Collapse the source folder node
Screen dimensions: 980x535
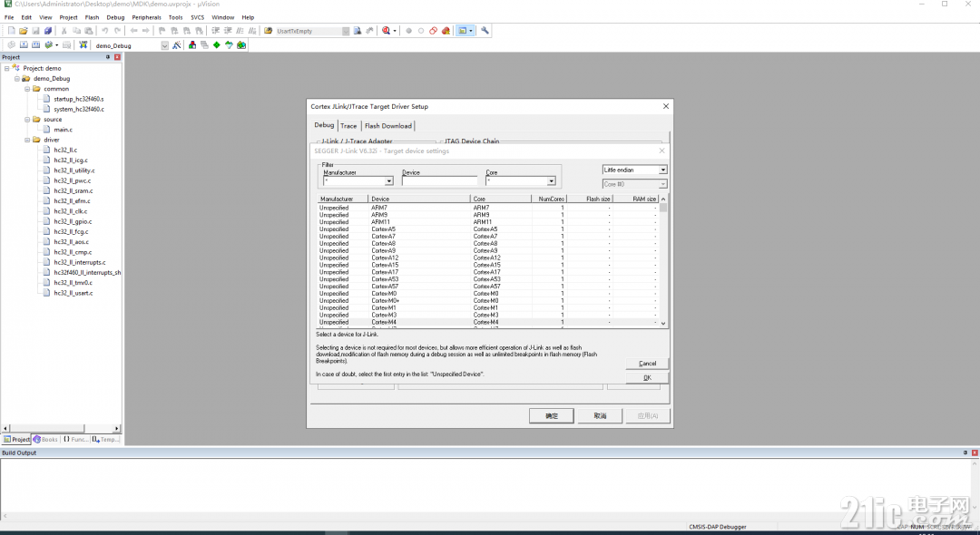pyautogui.click(x=27, y=119)
